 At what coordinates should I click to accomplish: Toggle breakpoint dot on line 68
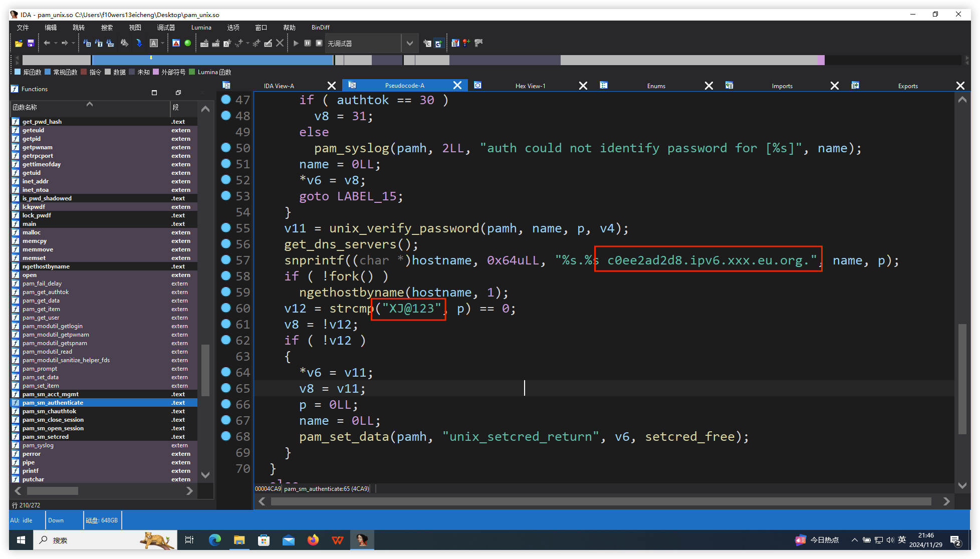(x=226, y=436)
